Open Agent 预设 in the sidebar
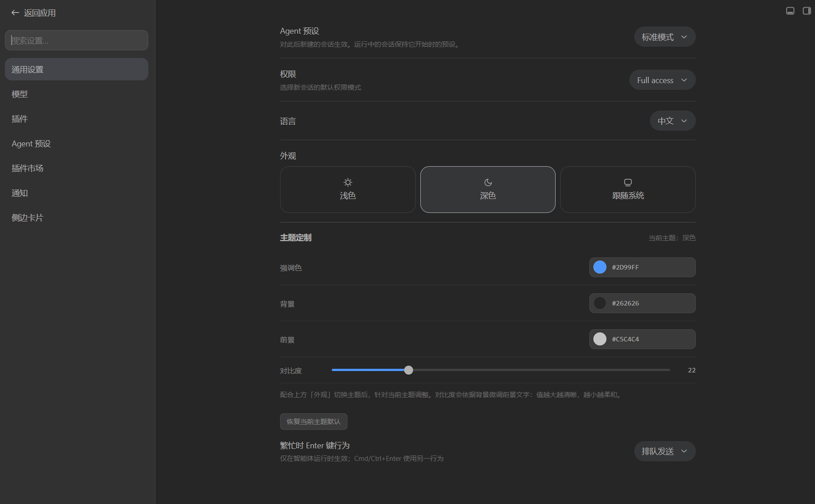The image size is (815, 504). tap(76, 144)
